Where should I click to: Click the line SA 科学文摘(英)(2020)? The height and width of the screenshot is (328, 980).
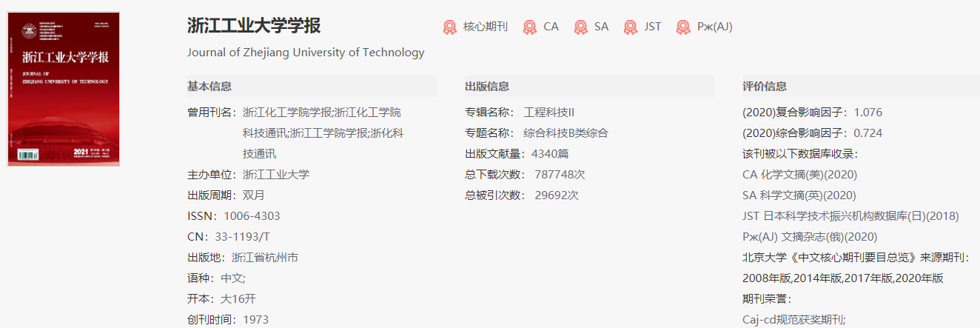tap(799, 195)
